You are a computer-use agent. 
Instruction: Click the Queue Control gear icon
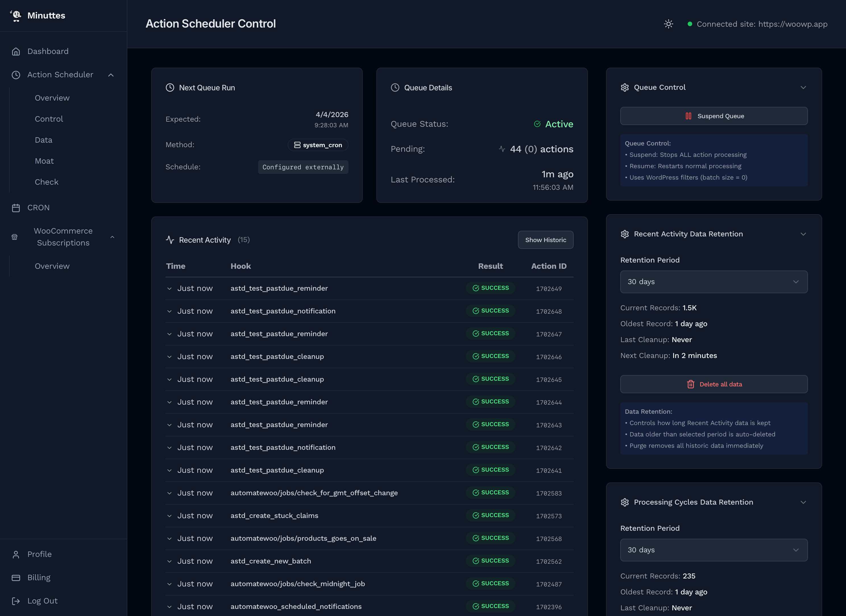coord(625,87)
